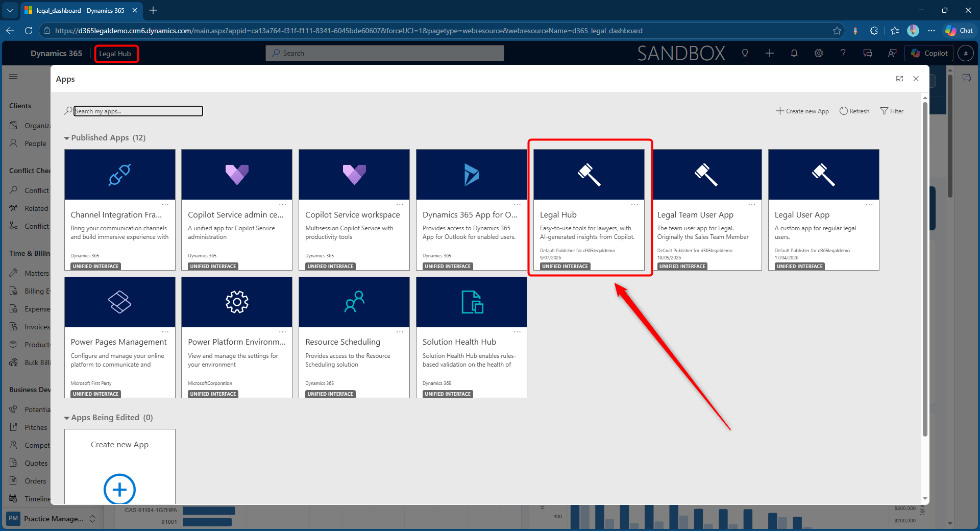Go back in the browser
This screenshot has height=531, width=980.
tap(10, 31)
